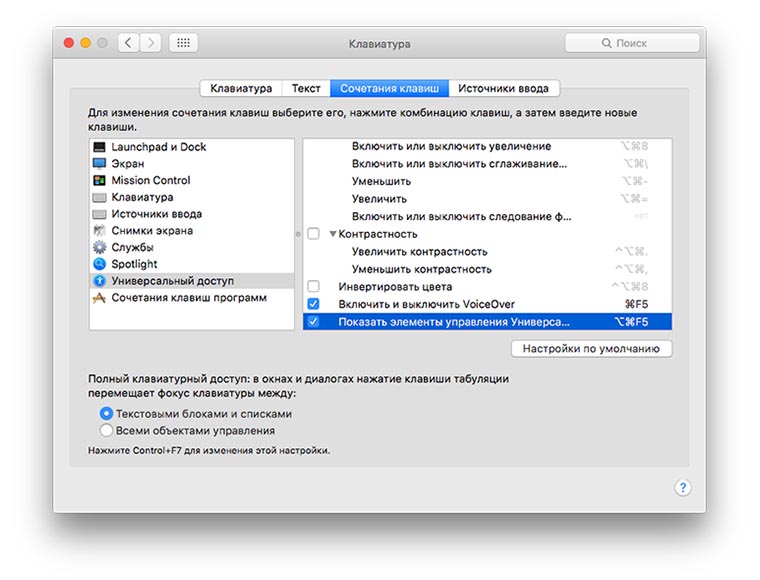The width and height of the screenshot is (760, 580).
Task: Click the ^⌥⌘8 shortcut for Инвертировать цвета
Action: 630,286
